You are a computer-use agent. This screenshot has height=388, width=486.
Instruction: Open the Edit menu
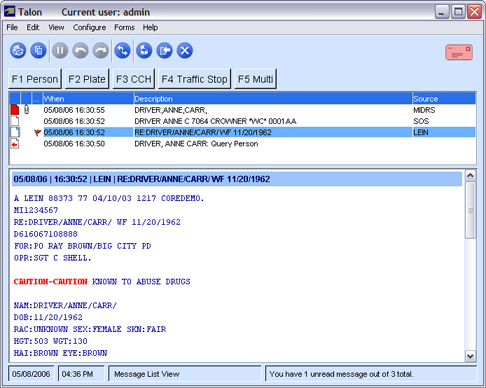[33, 27]
